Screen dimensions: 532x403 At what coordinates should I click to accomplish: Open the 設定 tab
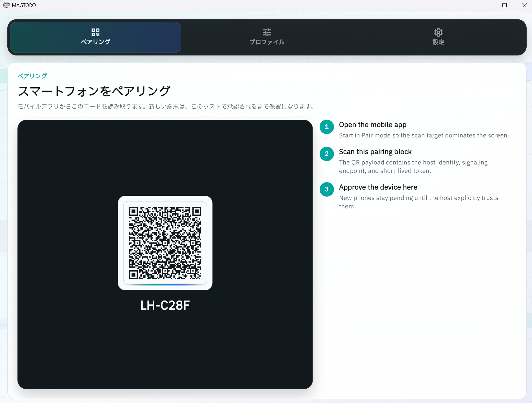coord(438,37)
